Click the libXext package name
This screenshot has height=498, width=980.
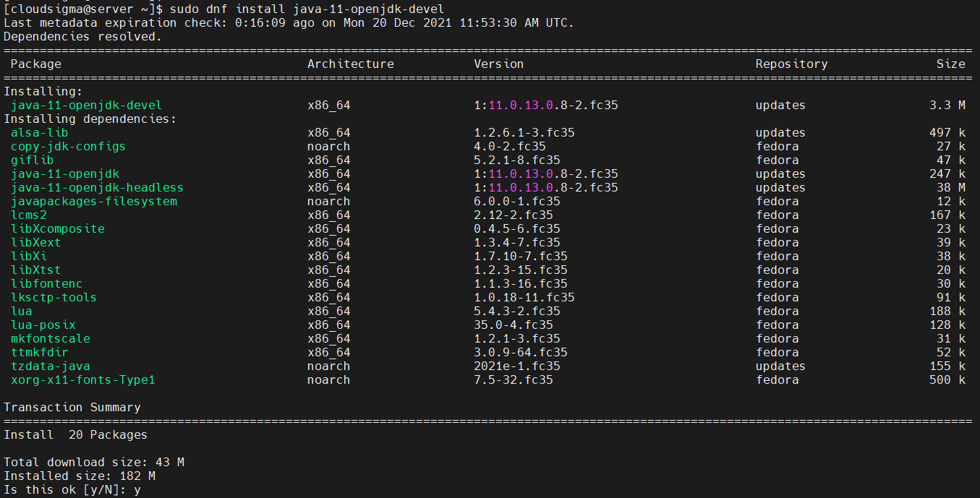[x=36, y=243]
